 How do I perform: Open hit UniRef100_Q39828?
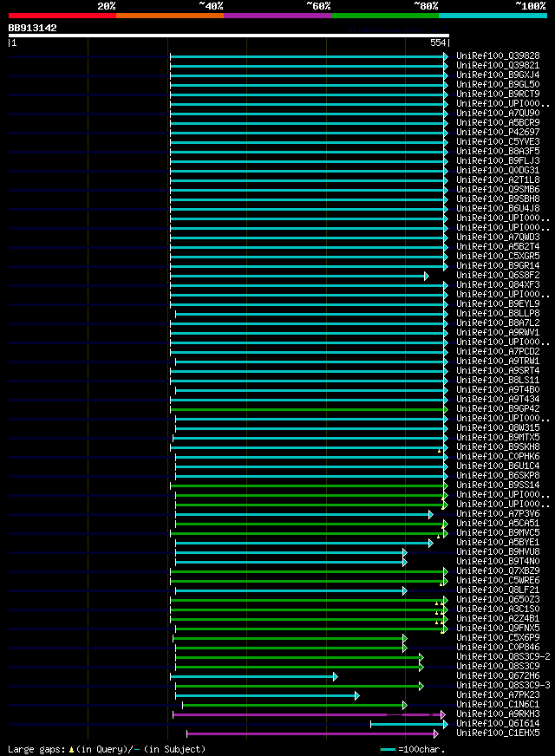(x=498, y=56)
